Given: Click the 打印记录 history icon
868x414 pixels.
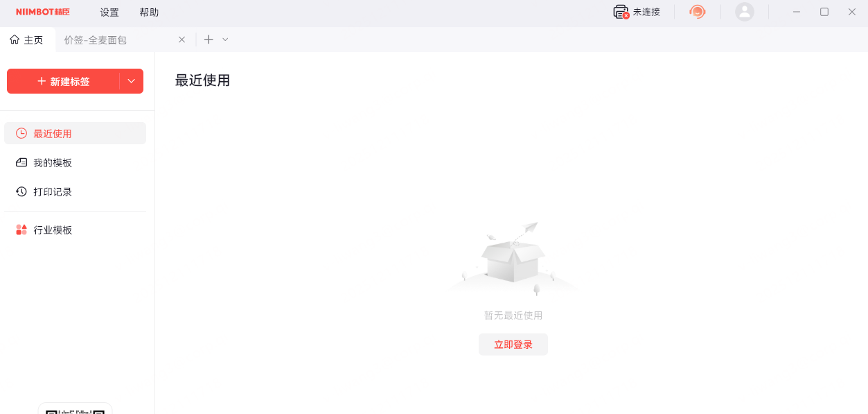Looking at the screenshot, I should point(21,191).
